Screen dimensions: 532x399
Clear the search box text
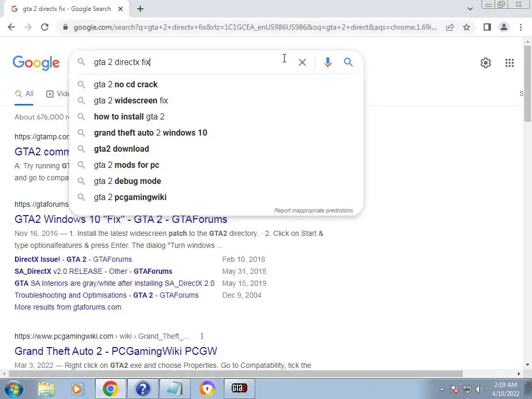(302, 62)
